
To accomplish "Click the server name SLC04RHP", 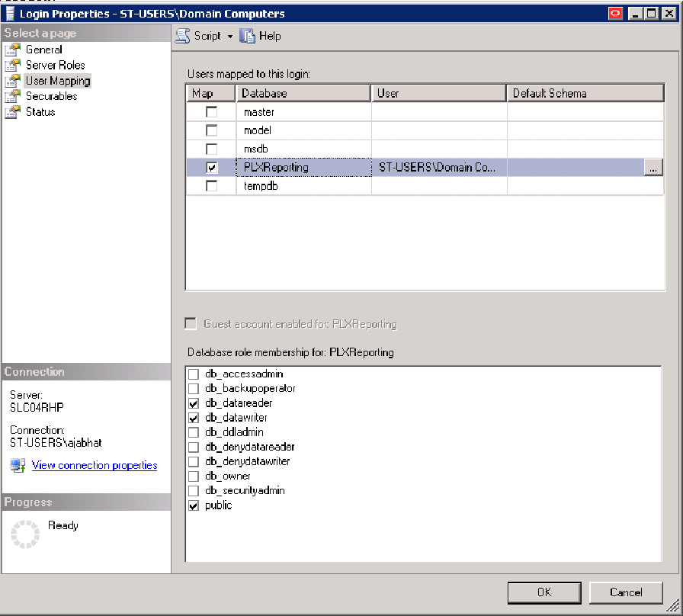I will [x=37, y=407].
